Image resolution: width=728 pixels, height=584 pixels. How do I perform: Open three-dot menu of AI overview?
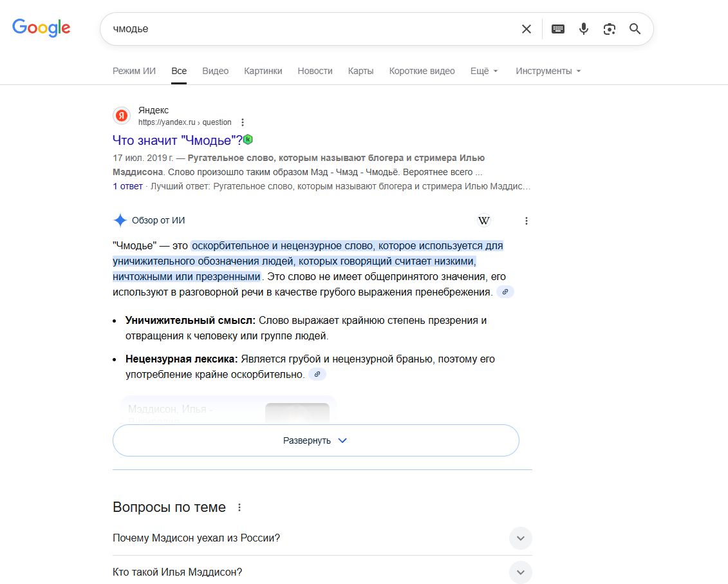click(x=526, y=221)
